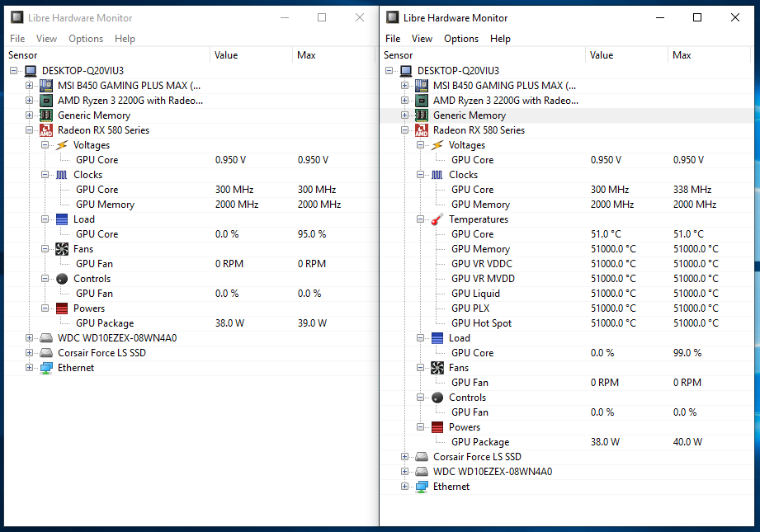Click the Fans icon under Radeon RX 580
760x532 pixels.
click(61, 248)
